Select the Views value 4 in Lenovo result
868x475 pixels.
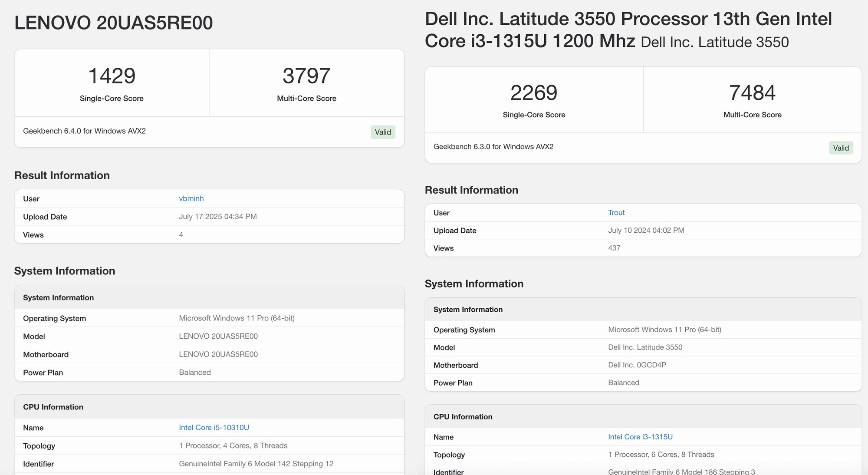point(181,235)
